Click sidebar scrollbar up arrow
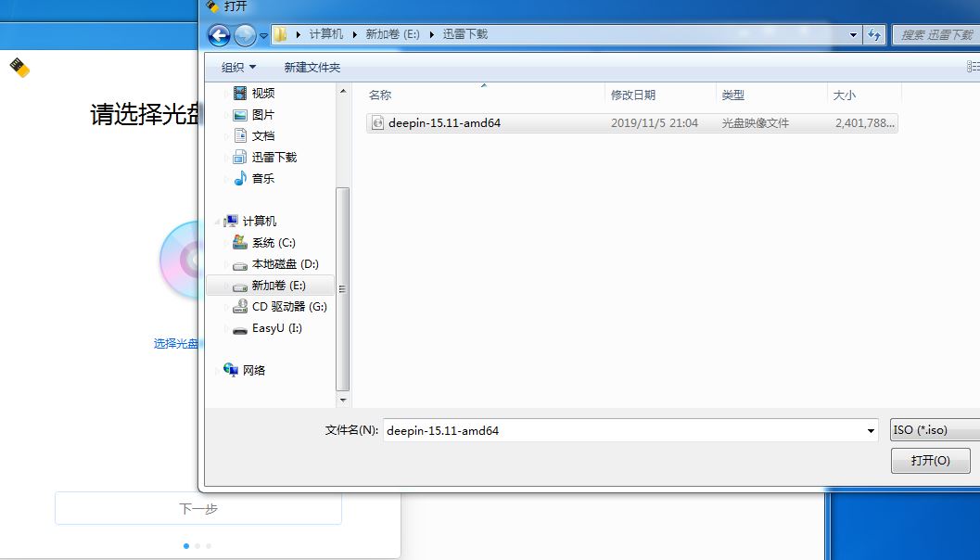Screen dimensions: 980x560 tap(342, 91)
